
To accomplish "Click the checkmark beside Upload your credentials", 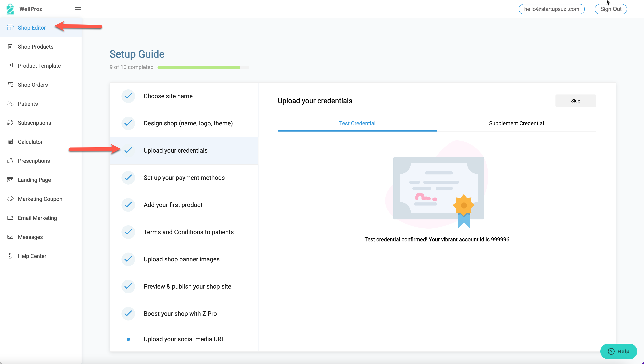I will pos(128,151).
